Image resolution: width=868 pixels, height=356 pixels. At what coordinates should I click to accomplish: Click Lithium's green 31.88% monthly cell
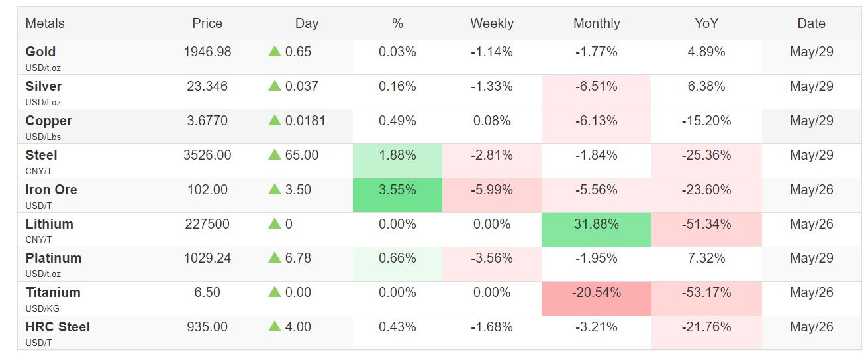pyautogui.click(x=596, y=225)
